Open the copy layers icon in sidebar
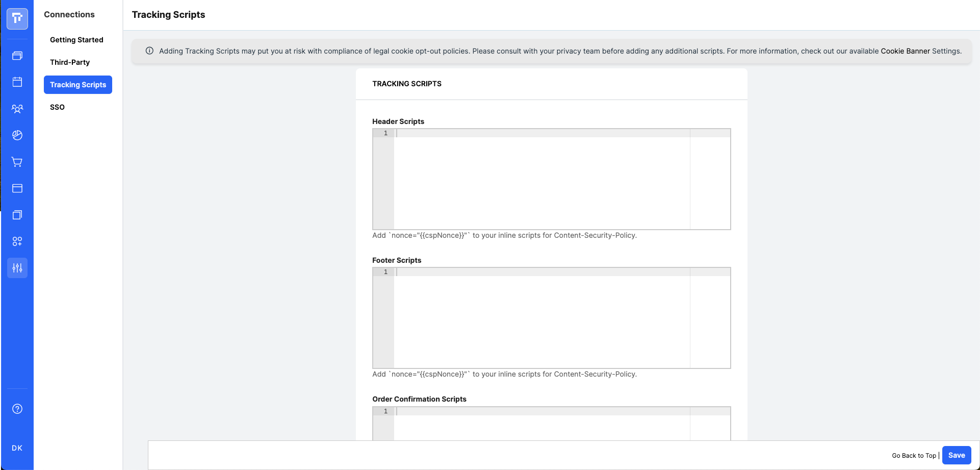The width and height of the screenshot is (980, 470). (x=17, y=215)
